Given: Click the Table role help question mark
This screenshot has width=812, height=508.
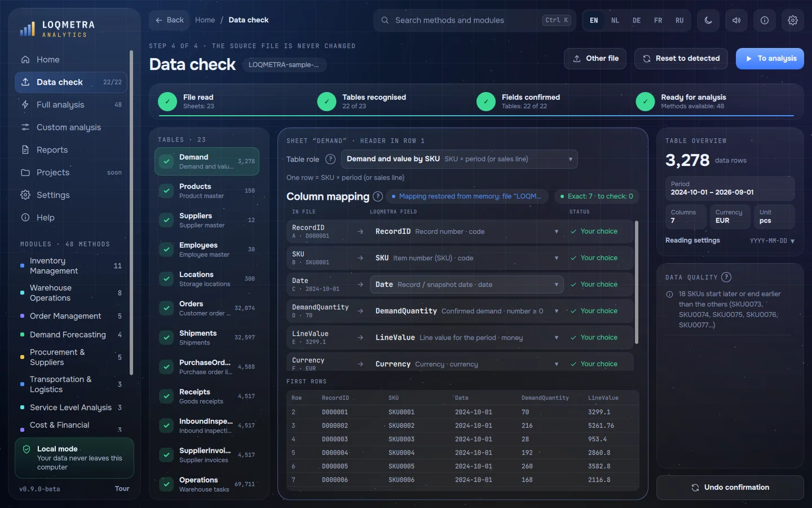Looking at the screenshot, I should [x=331, y=159].
